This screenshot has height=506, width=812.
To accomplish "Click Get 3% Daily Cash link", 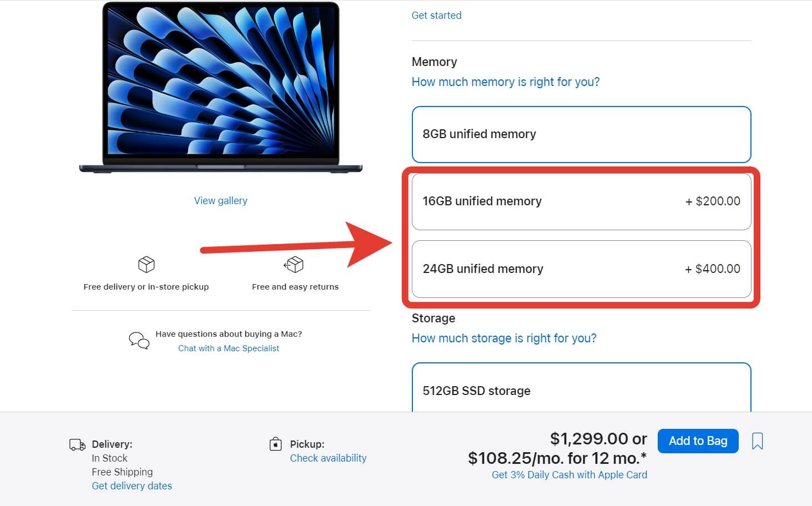I will (569, 475).
